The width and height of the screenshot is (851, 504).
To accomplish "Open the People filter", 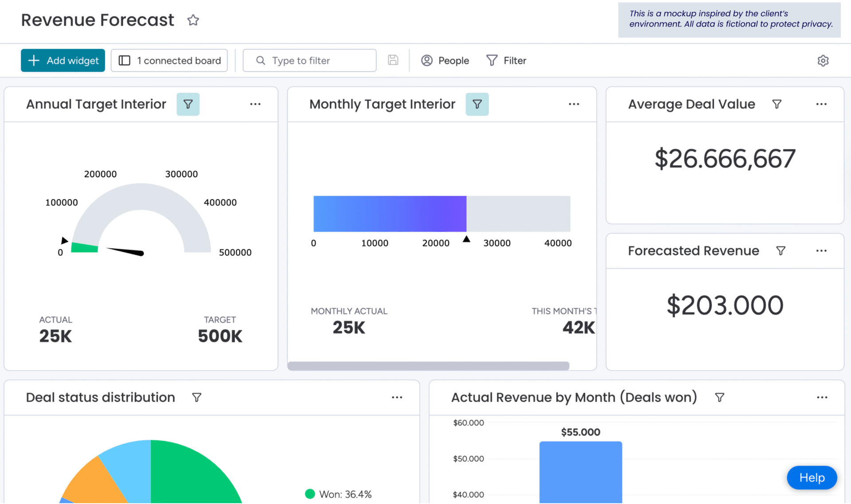I will tap(445, 61).
